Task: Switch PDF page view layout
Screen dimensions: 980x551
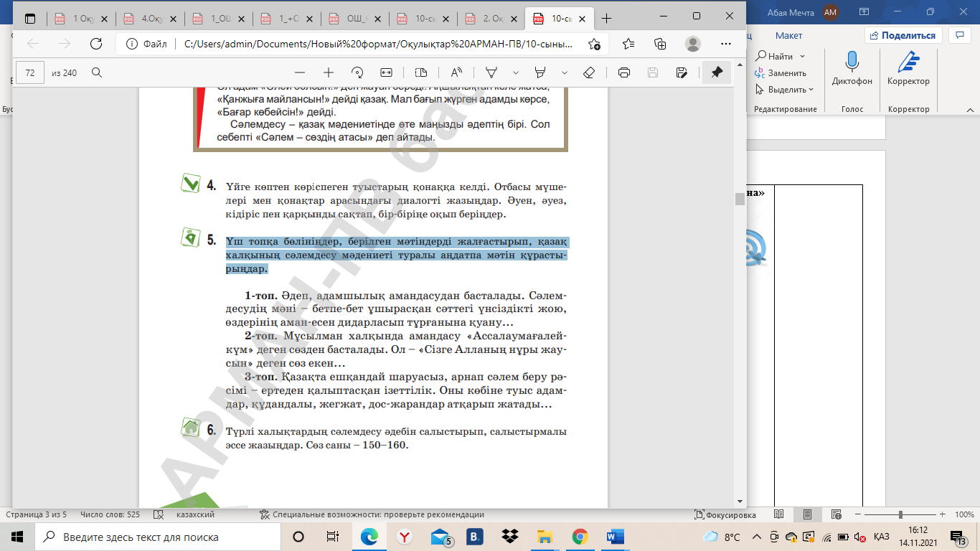Action: tap(421, 72)
